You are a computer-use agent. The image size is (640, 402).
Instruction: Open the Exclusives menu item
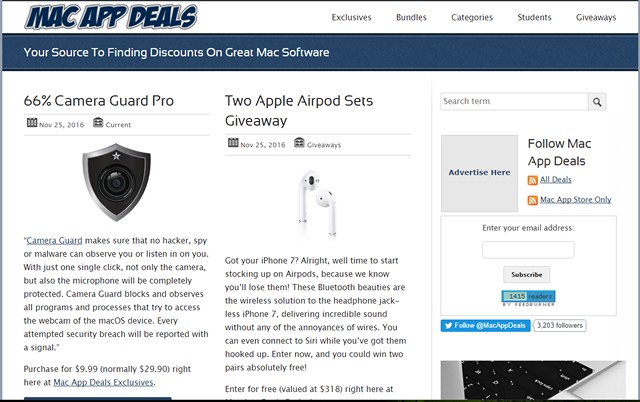[351, 18]
